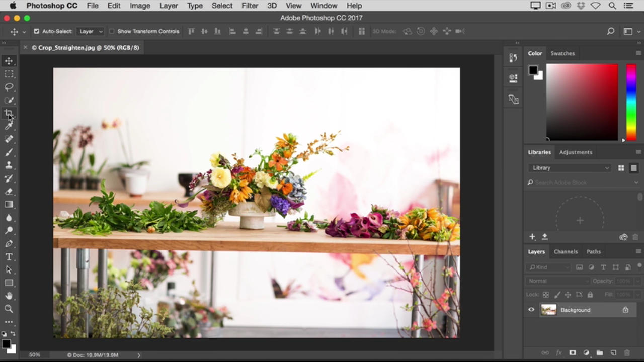Open the Normal blend mode dropdown
This screenshot has height=362, width=644.
tap(557, 281)
